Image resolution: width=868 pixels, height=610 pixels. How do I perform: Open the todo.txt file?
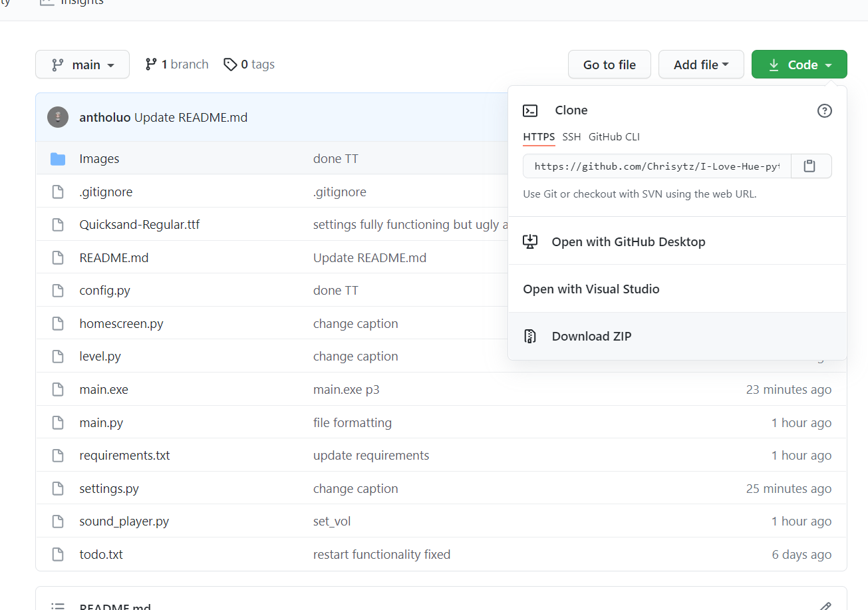[x=101, y=554]
